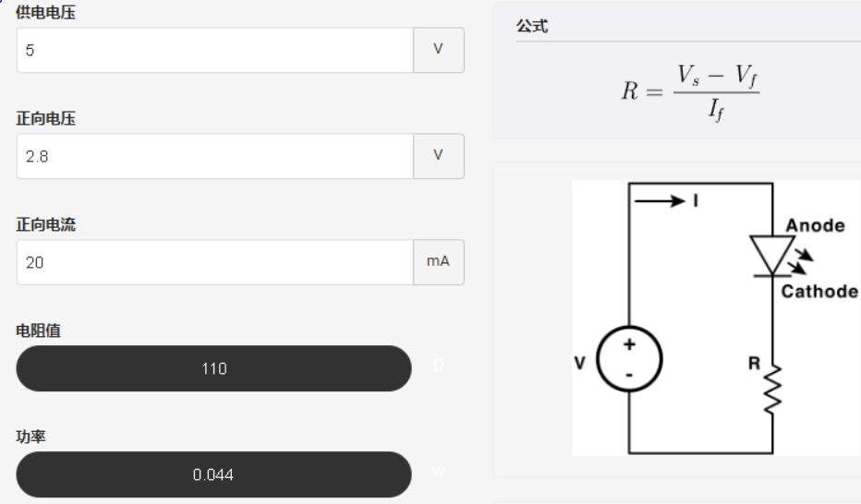The width and height of the screenshot is (861, 504).
Task: Click the resistor zigzag symbol labeled R
Action: (772, 389)
